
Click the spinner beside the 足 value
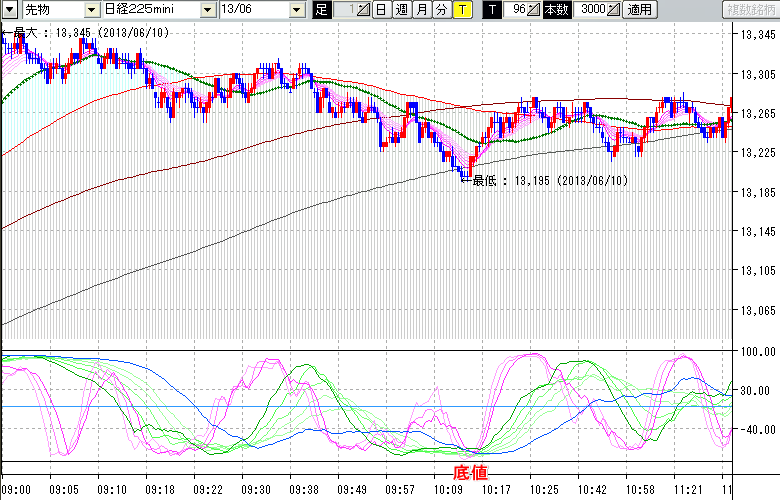pos(363,10)
